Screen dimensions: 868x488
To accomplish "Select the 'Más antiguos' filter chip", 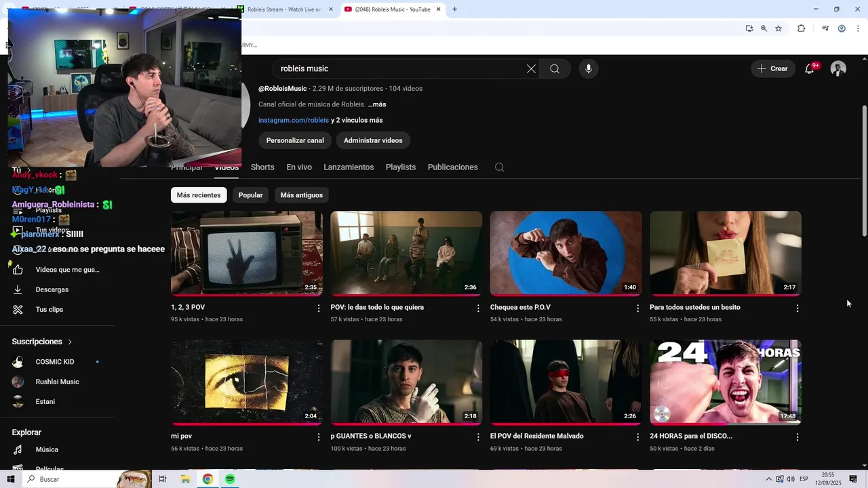I will 302,195.
